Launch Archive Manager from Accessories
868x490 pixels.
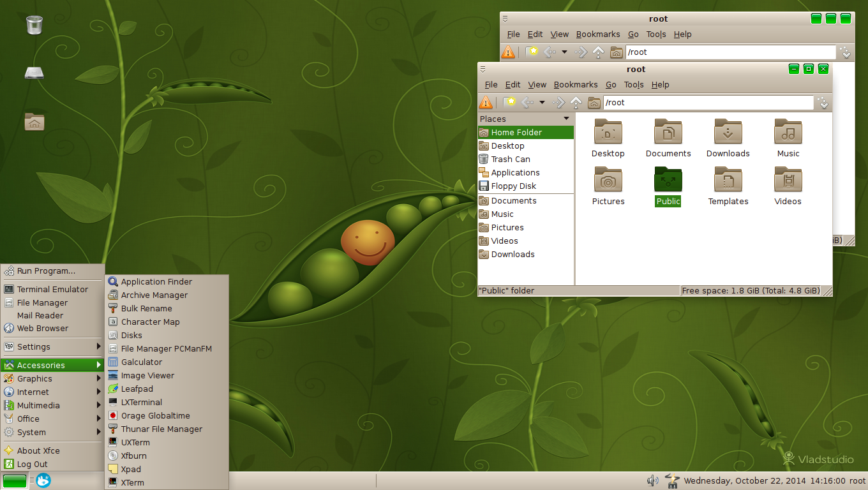[x=166, y=295]
